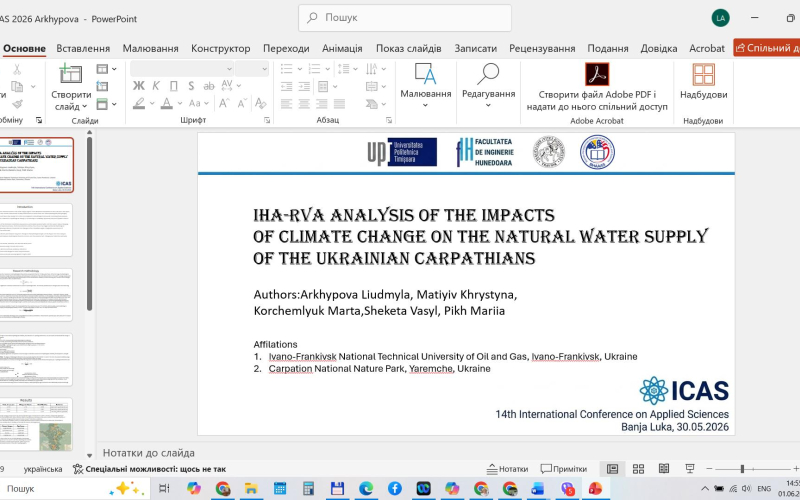Open the Transitions ribbon tab
Image resolution: width=800 pixels, height=500 pixels.
tap(286, 48)
